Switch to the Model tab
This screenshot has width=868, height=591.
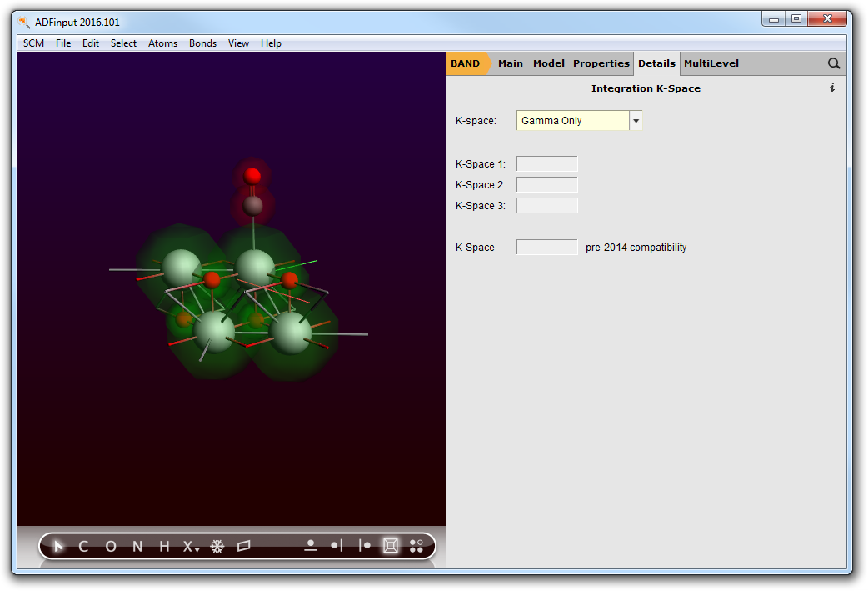(549, 63)
